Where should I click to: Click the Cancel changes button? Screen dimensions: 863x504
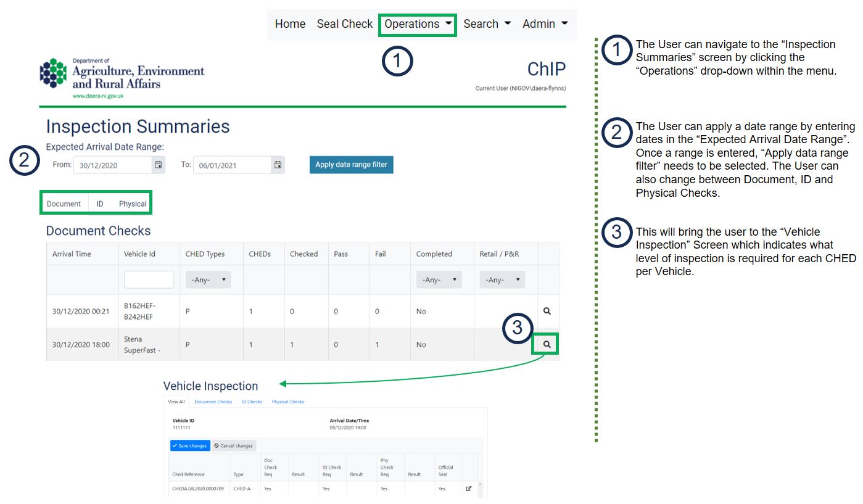pos(234,445)
